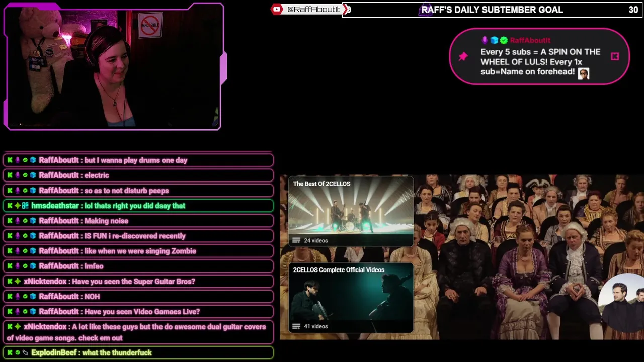This screenshot has height=362, width=644.
Task: Click green K badge on hmsdeathstar row
Action: (10, 206)
